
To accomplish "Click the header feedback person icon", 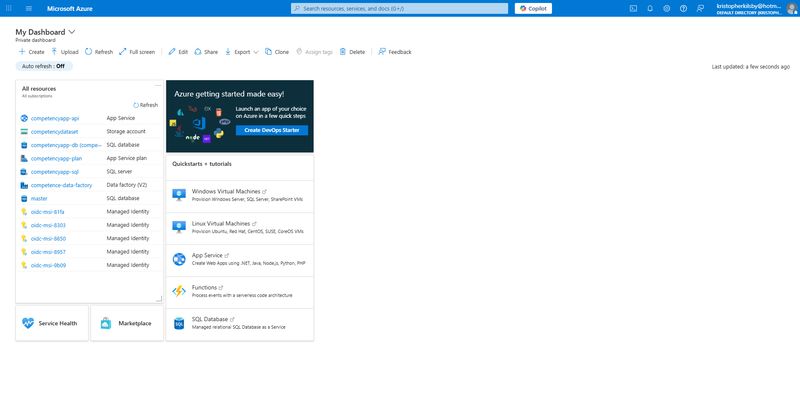I will 701,9.
